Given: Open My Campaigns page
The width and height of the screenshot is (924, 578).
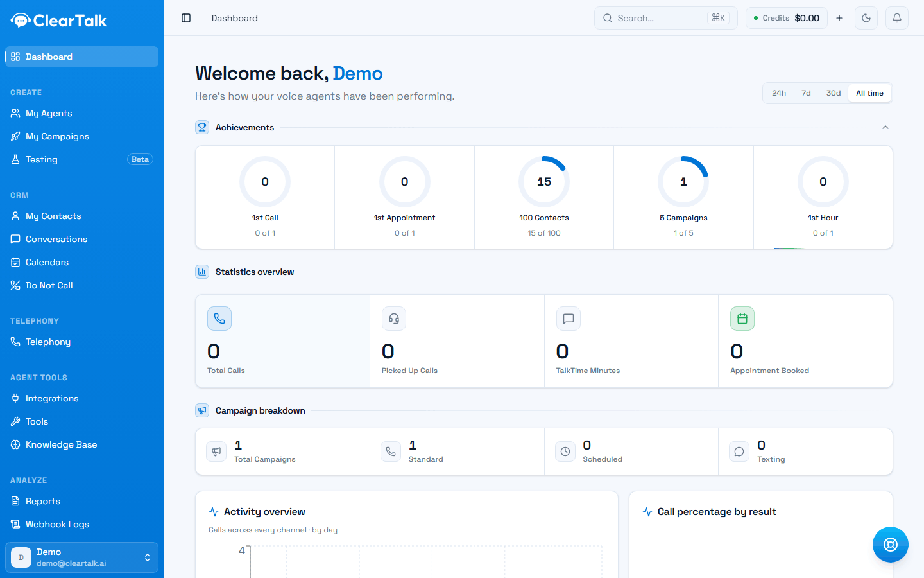Looking at the screenshot, I should (81, 136).
